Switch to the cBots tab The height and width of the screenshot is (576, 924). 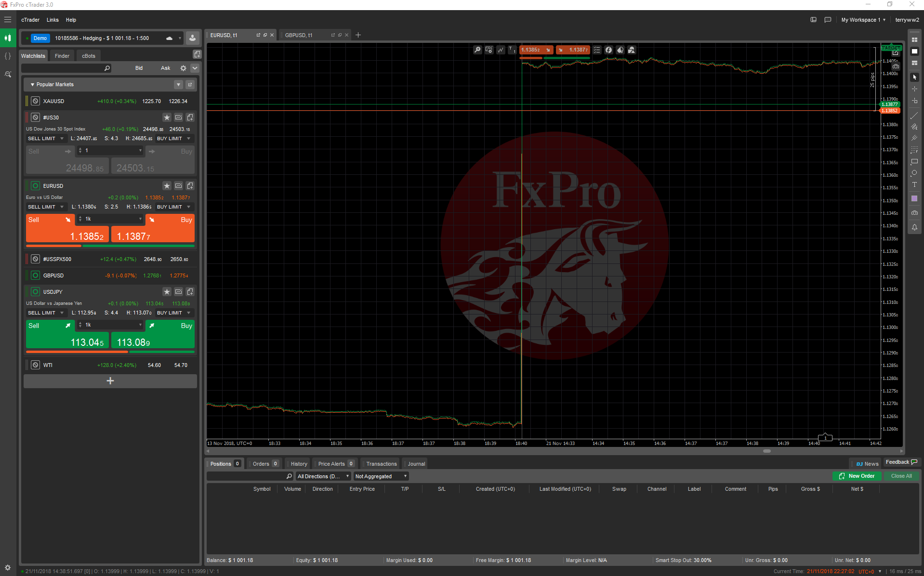pyautogui.click(x=88, y=56)
